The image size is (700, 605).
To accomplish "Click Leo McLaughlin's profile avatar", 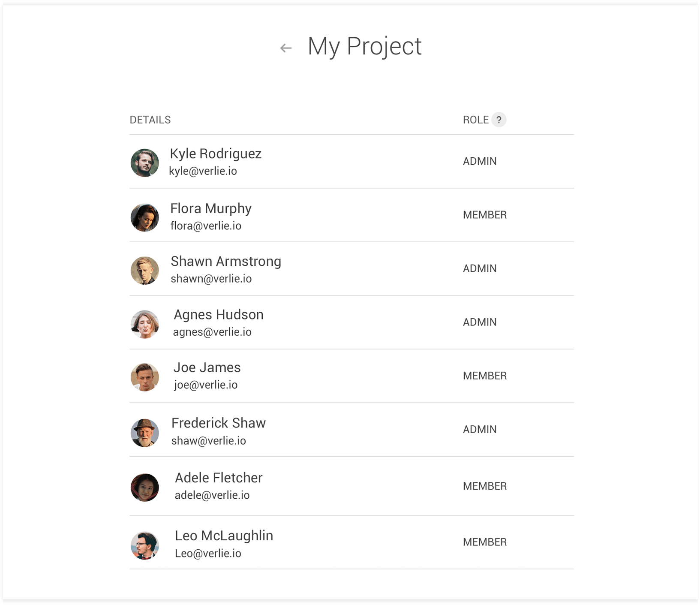I will (145, 545).
